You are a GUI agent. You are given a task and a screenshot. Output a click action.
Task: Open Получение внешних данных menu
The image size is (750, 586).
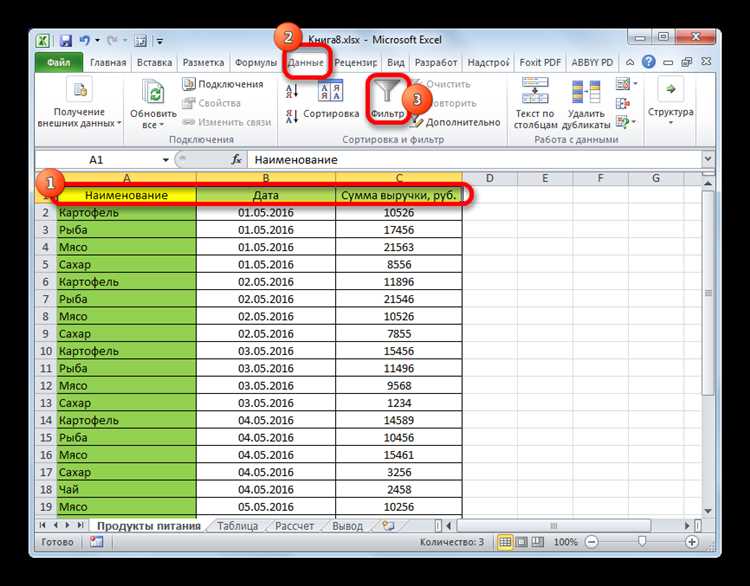pos(79,102)
